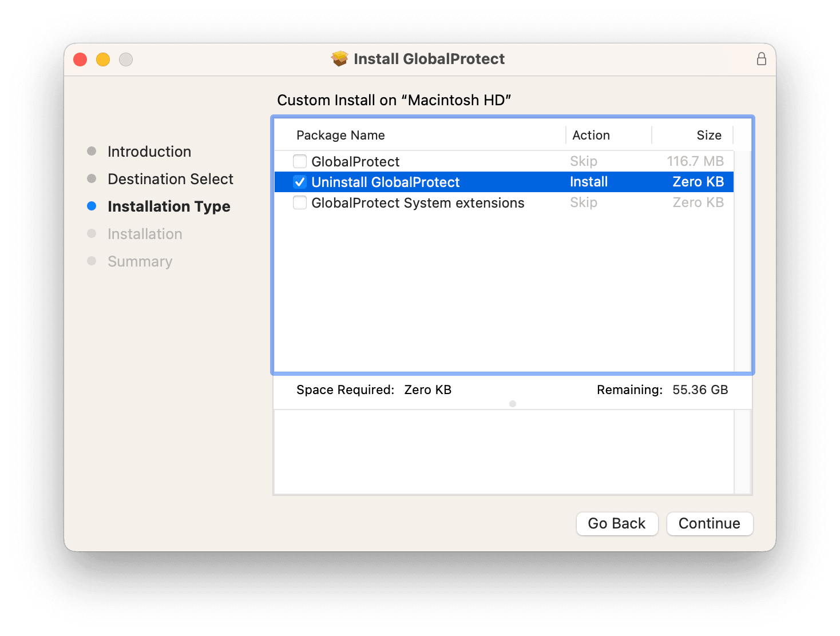This screenshot has width=840, height=636.
Task: Click the Package Name column header
Action: (x=340, y=135)
